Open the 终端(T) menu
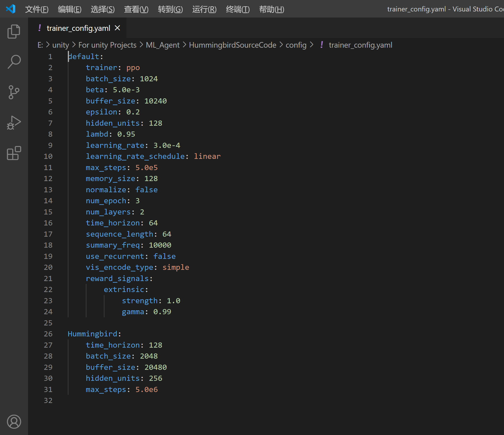This screenshot has width=504, height=435. tap(238, 9)
